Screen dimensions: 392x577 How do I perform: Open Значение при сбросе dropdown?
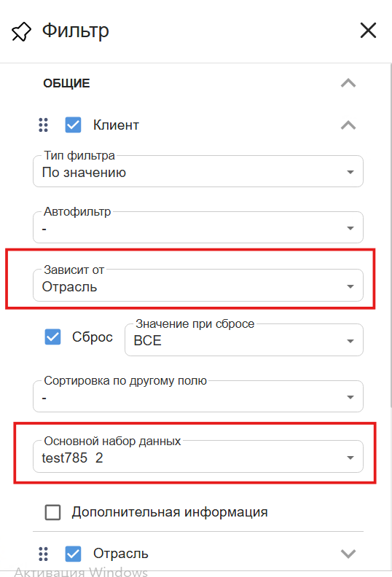coord(244,339)
